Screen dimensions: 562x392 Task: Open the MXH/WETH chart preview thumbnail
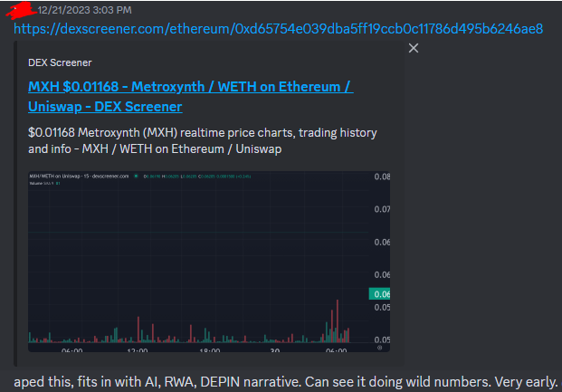[x=209, y=262]
